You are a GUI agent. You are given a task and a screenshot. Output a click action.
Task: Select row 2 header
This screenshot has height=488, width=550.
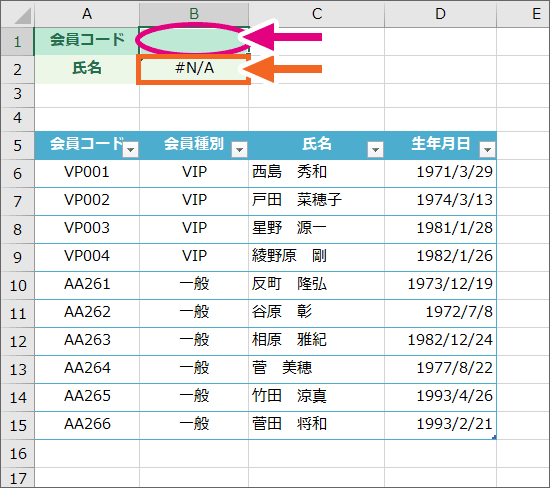pyautogui.click(x=18, y=69)
